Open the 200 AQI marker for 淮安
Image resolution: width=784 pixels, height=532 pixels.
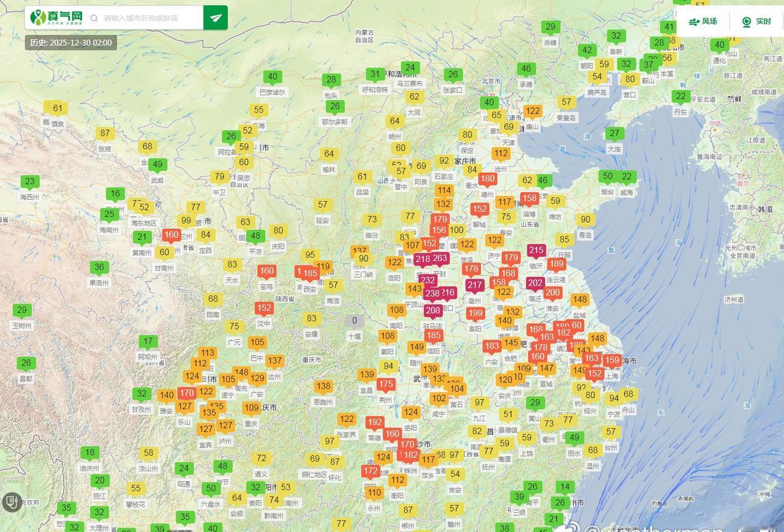(x=552, y=293)
